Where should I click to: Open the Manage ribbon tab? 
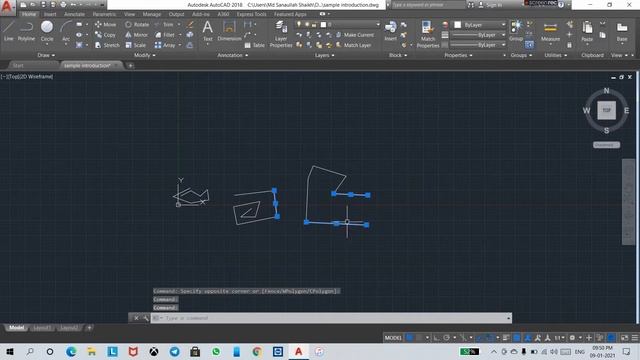pos(152,14)
